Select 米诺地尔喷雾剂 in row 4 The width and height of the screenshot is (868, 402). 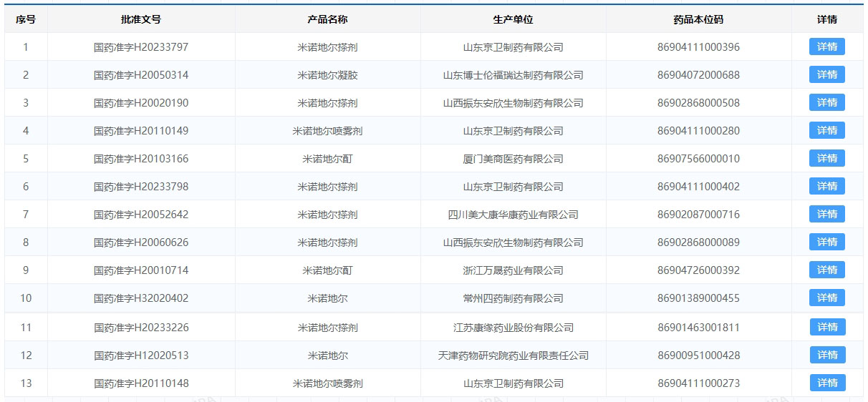click(x=327, y=131)
